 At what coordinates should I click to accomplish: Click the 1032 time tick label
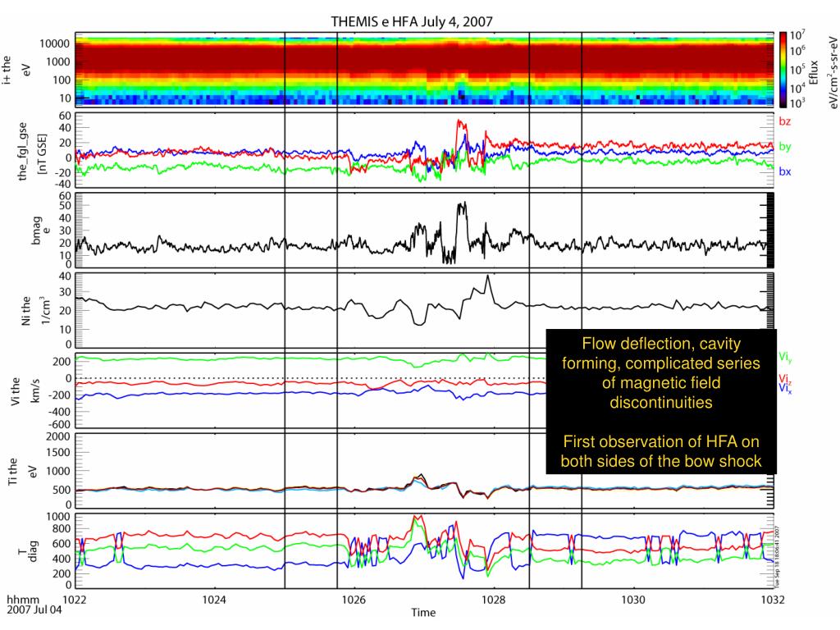pyautogui.click(x=773, y=600)
